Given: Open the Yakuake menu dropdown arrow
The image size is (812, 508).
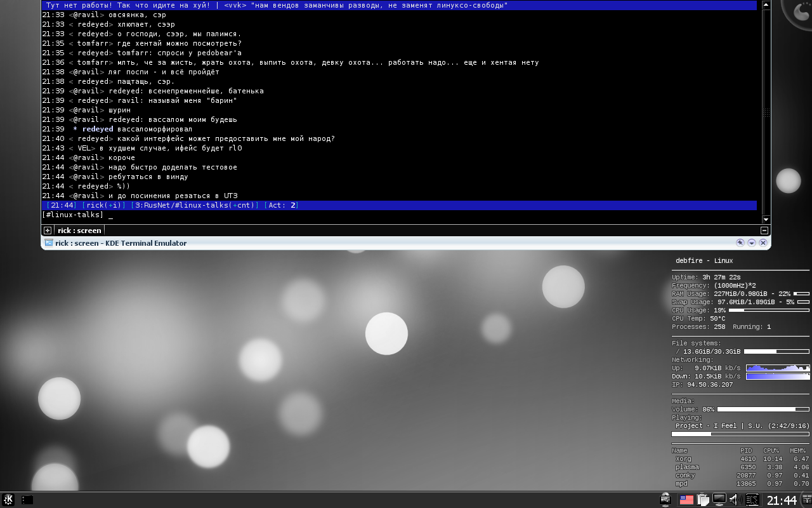Looking at the screenshot, I should point(752,243).
